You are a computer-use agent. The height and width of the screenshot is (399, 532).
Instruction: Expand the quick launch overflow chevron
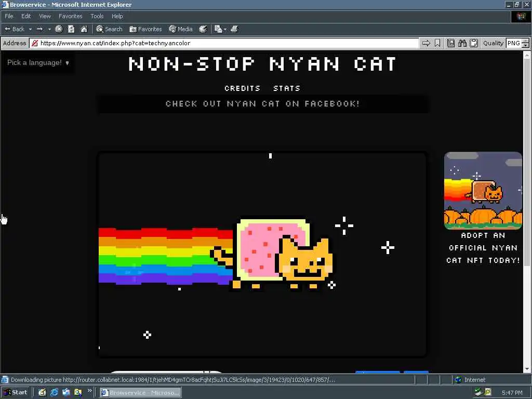click(x=89, y=391)
